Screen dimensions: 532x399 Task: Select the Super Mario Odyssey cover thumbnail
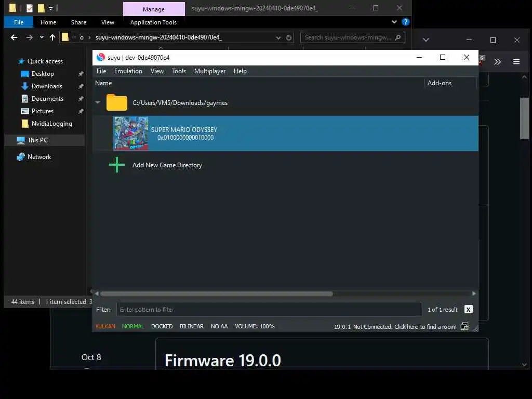coord(131,134)
